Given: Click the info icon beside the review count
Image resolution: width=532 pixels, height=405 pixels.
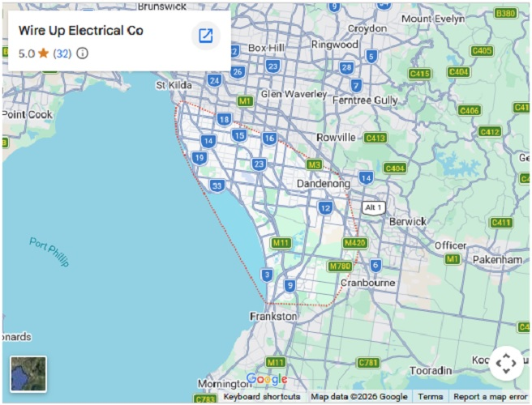Looking at the screenshot, I should (x=82, y=53).
